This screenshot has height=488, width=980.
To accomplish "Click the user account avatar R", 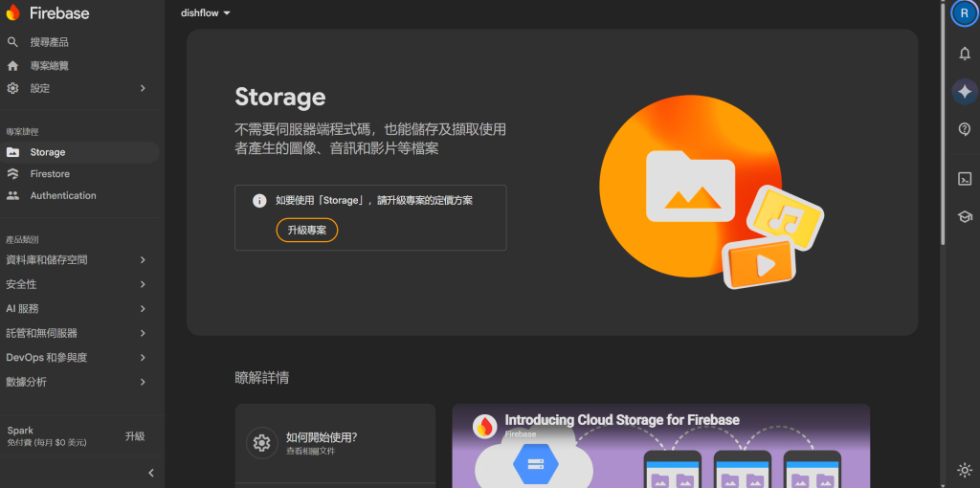I will pos(965,13).
